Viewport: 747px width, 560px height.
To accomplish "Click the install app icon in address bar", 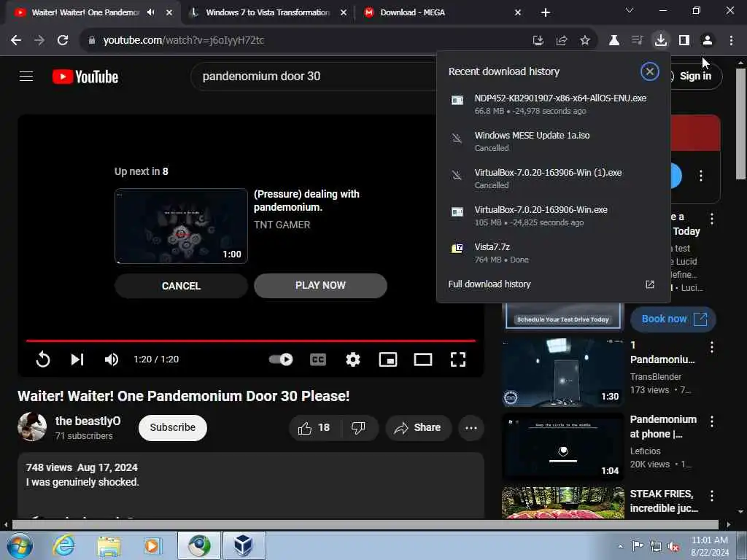I will click(x=538, y=41).
